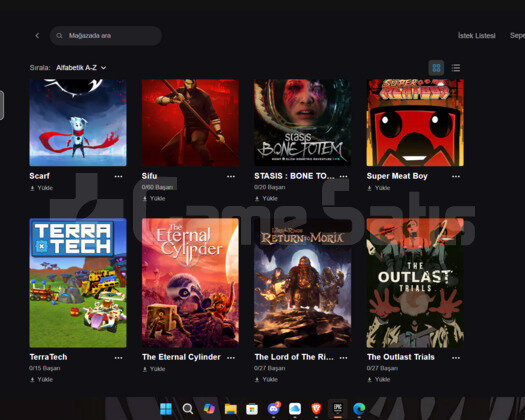Open File Explorer from the taskbar
This screenshot has height=420, width=525.
(231, 409)
